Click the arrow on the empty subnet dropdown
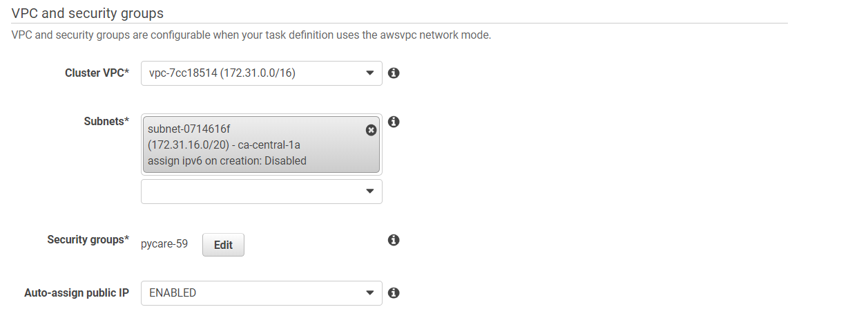The height and width of the screenshot is (316, 868). (370, 192)
